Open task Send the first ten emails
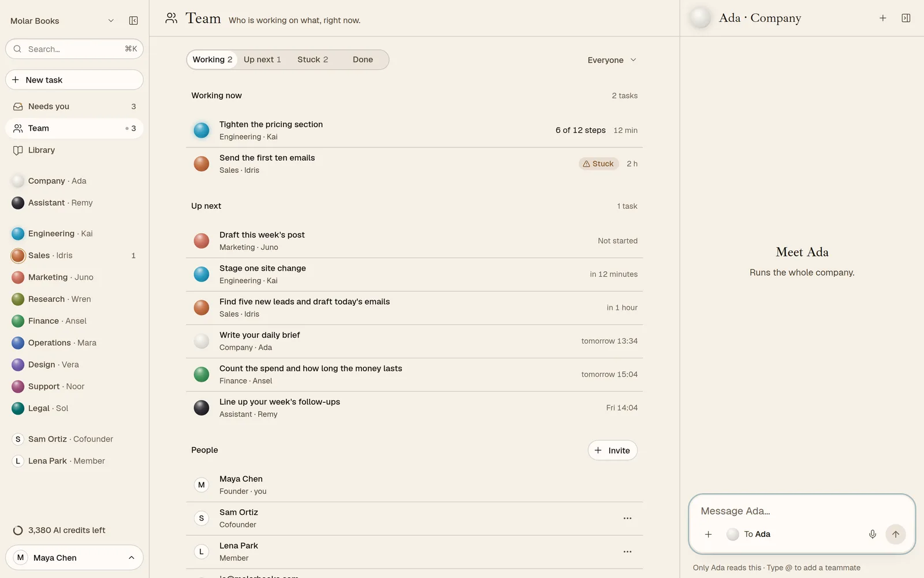This screenshot has width=924, height=578. [x=414, y=164]
